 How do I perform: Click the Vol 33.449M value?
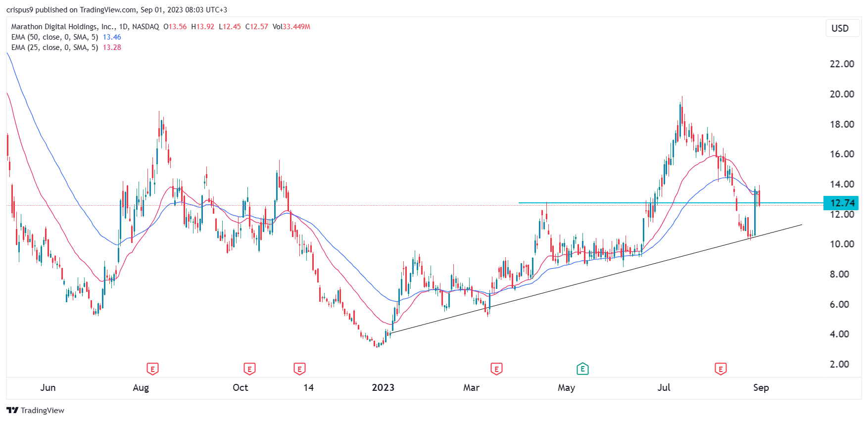(x=291, y=27)
